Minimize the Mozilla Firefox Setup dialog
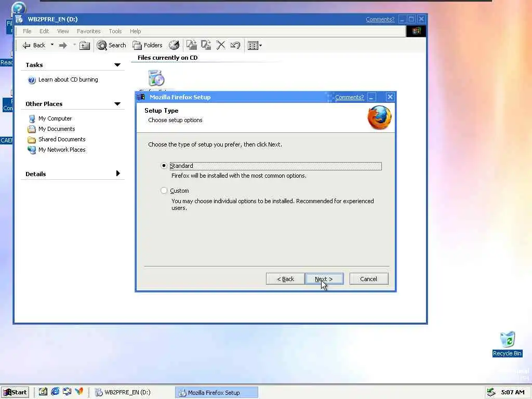The width and height of the screenshot is (532, 399). point(372,97)
